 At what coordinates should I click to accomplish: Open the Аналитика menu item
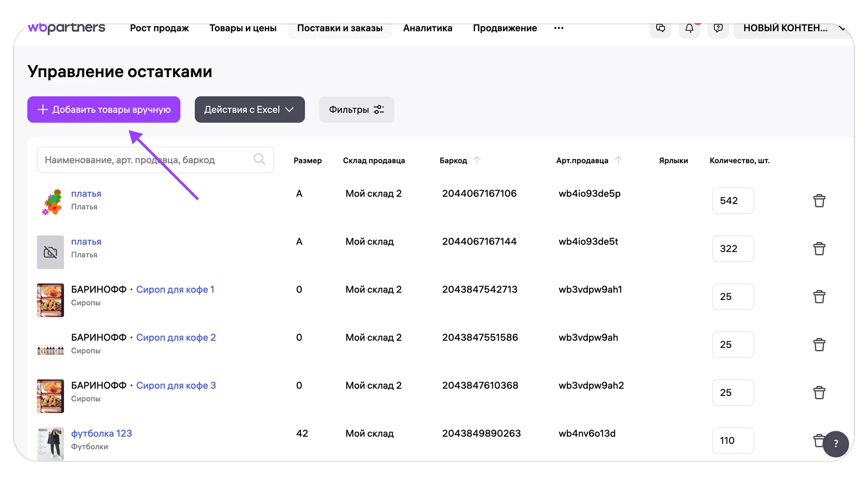(427, 28)
